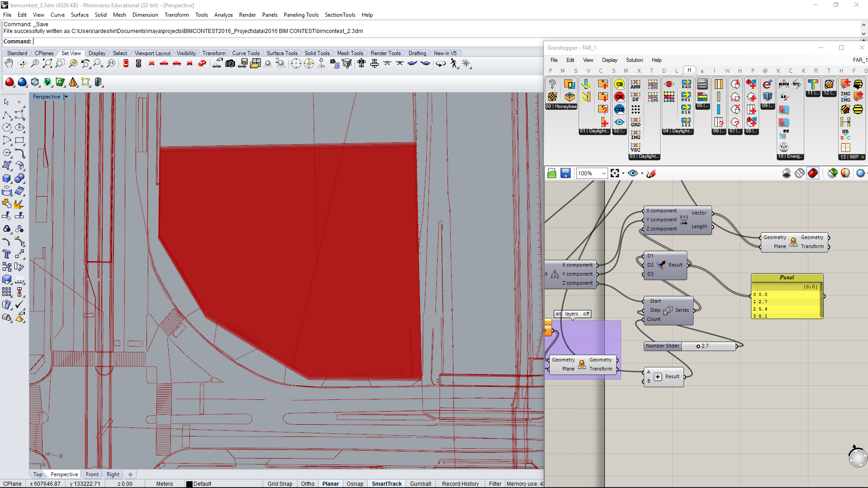
Task: Open the Grasshopper file with the green folder icon
Action: pos(552,173)
